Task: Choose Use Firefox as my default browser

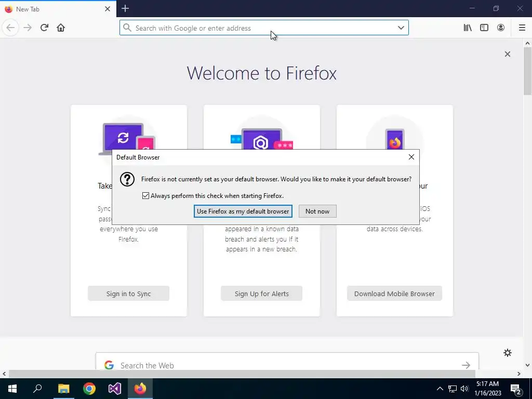Action: (243, 211)
